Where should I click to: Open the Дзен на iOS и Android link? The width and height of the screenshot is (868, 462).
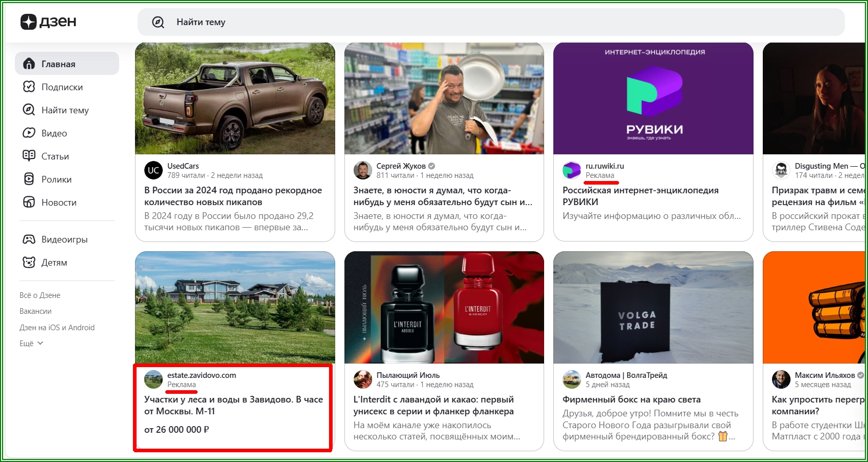[x=57, y=328]
